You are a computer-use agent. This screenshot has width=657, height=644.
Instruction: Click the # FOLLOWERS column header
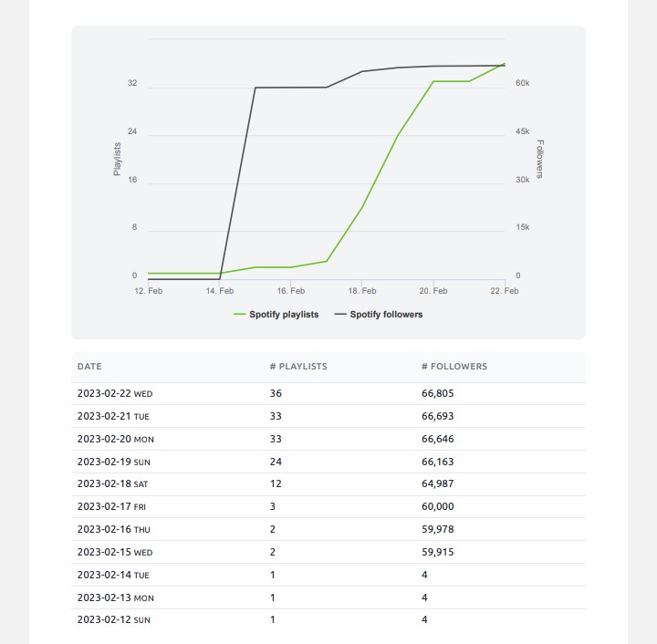pyautogui.click(x=454, y=367)
